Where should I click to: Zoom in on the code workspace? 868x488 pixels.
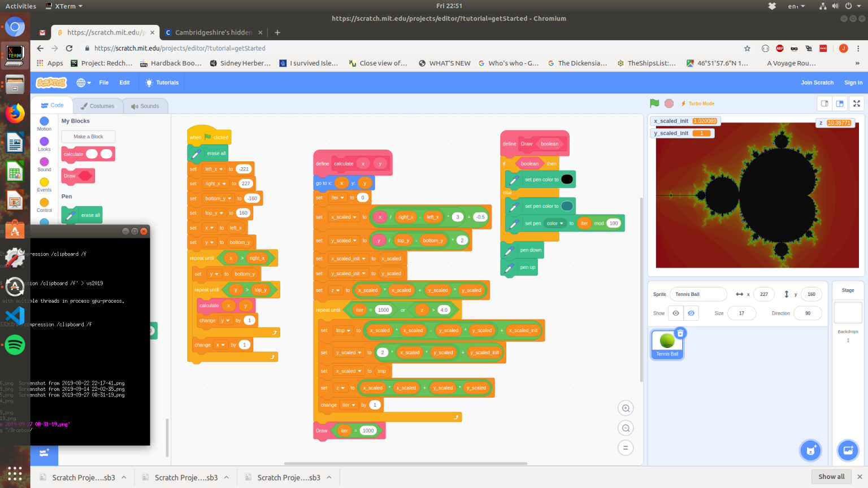pos(626,408)
